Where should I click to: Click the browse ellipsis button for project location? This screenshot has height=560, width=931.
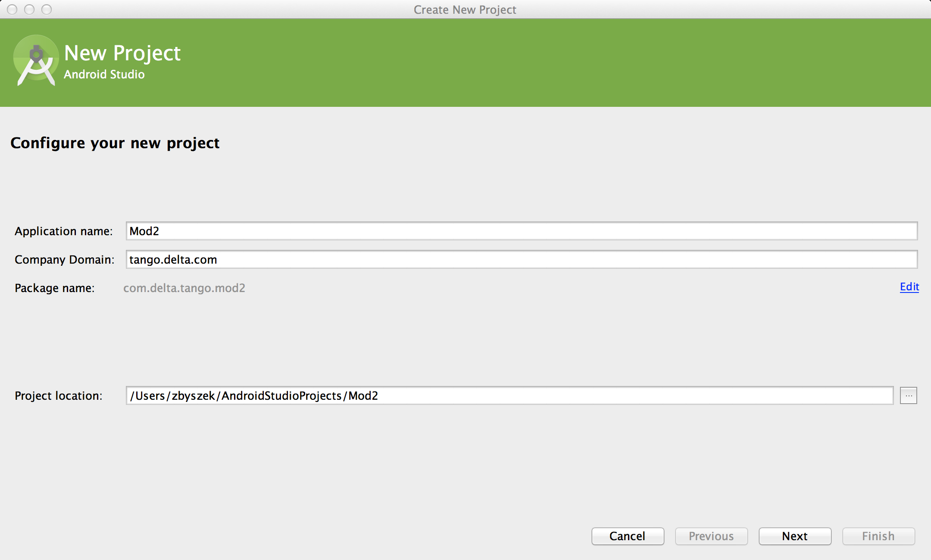click(908, 395)
